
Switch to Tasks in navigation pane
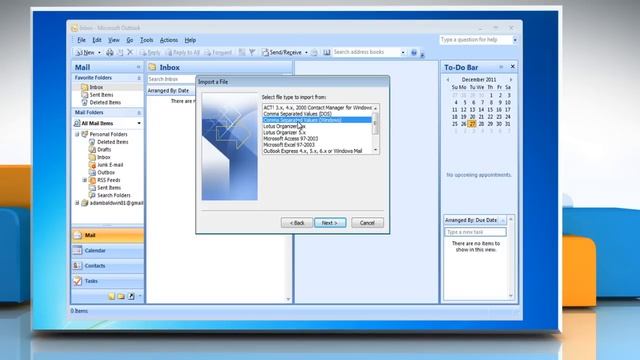pos(108,281)
